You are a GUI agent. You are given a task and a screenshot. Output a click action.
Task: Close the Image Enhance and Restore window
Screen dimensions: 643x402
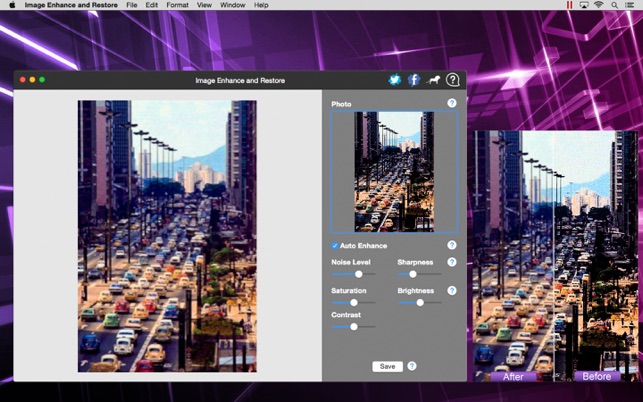pos(23,80)
